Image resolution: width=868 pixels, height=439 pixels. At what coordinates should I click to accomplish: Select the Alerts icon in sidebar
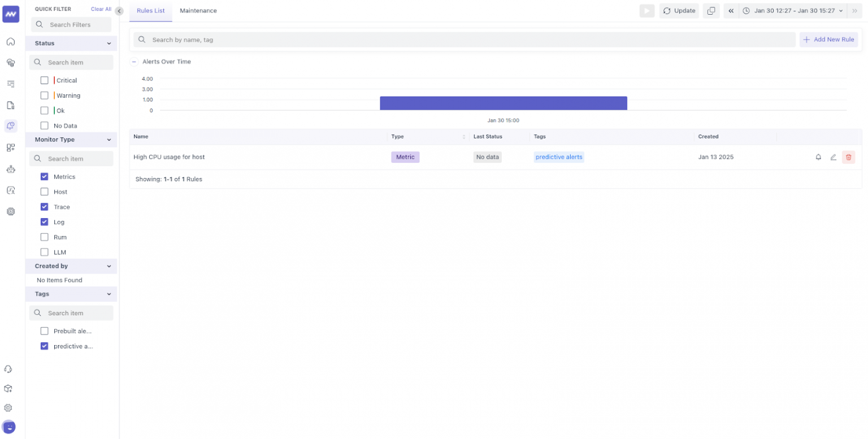10,126
